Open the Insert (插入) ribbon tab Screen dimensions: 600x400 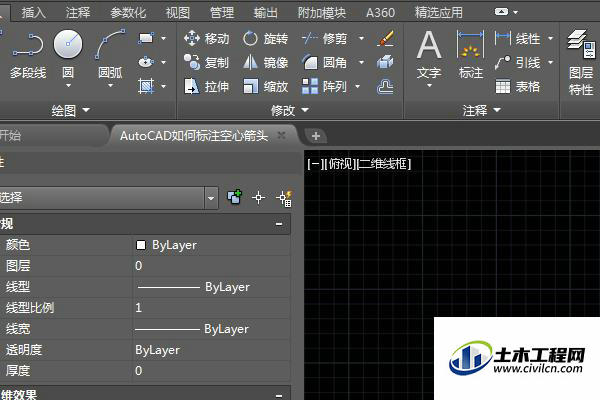tap(34, 13)
